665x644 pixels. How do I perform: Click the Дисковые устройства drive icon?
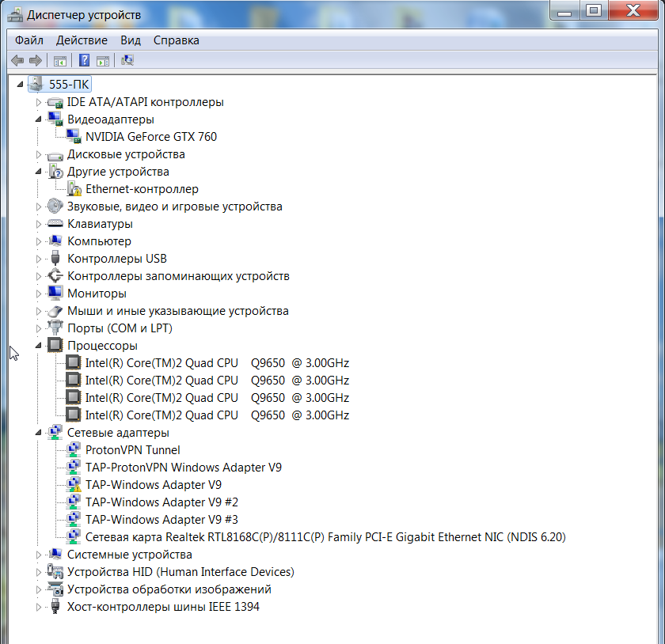55,155
